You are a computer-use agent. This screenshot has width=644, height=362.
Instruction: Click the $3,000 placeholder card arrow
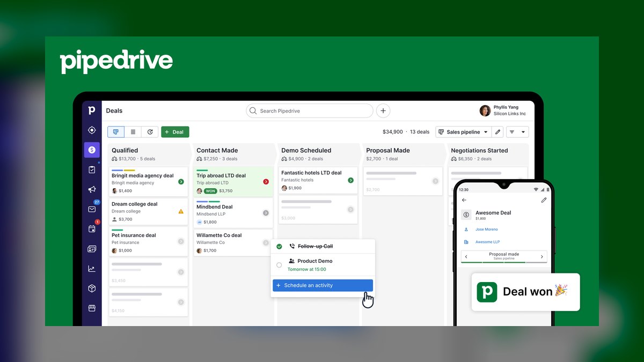351,210
